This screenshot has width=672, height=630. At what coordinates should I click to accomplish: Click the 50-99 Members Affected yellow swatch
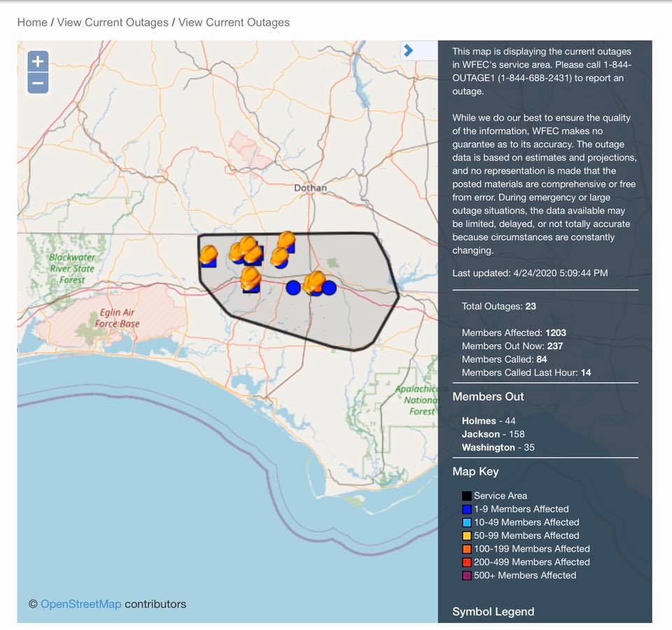[x=467, y=535]
